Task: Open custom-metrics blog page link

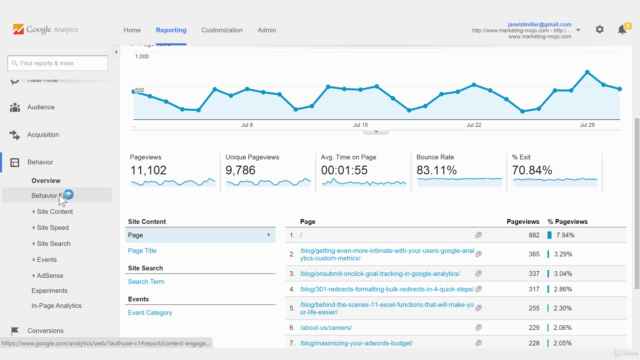Action: [387, 254]
